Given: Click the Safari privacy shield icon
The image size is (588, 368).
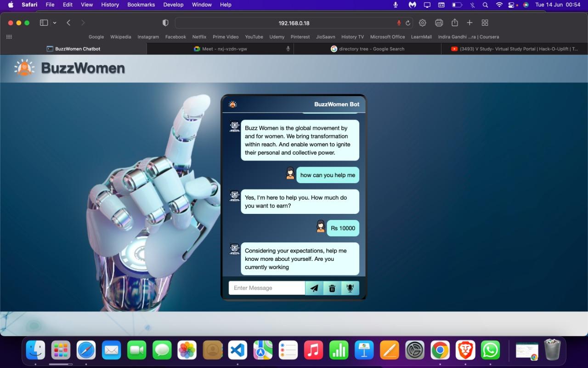Looking at the screenshot, I should (166, 23).
